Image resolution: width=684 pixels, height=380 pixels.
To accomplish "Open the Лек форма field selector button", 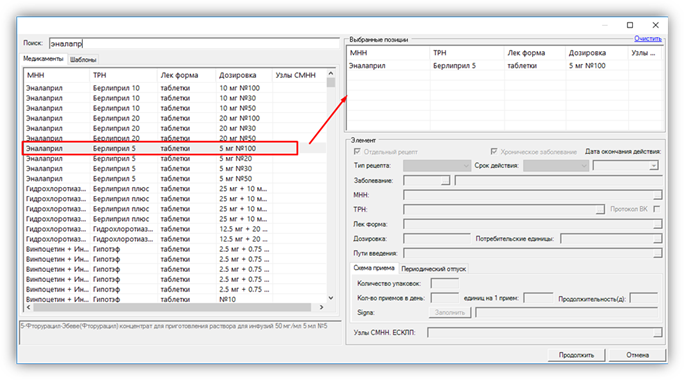I will tap(657, 224).
